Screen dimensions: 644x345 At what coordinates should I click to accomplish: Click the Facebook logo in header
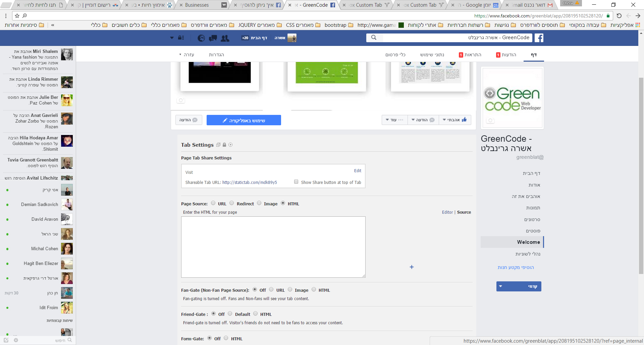coord(539,38)
